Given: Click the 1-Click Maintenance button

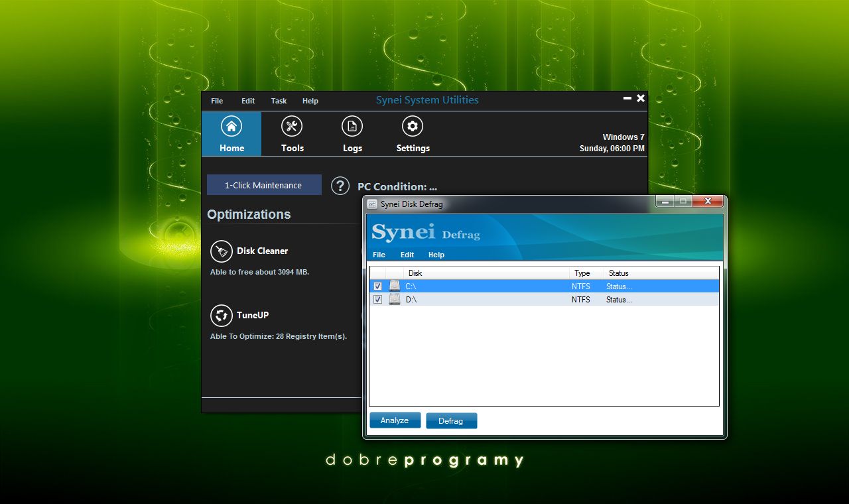Looking at the screenshot, I should click(x=264, y=185).
